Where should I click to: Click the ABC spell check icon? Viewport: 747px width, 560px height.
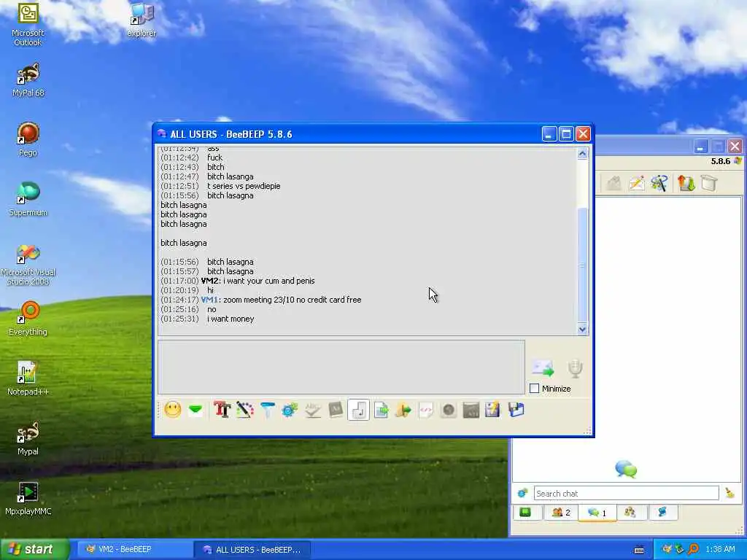pos(312,410)
